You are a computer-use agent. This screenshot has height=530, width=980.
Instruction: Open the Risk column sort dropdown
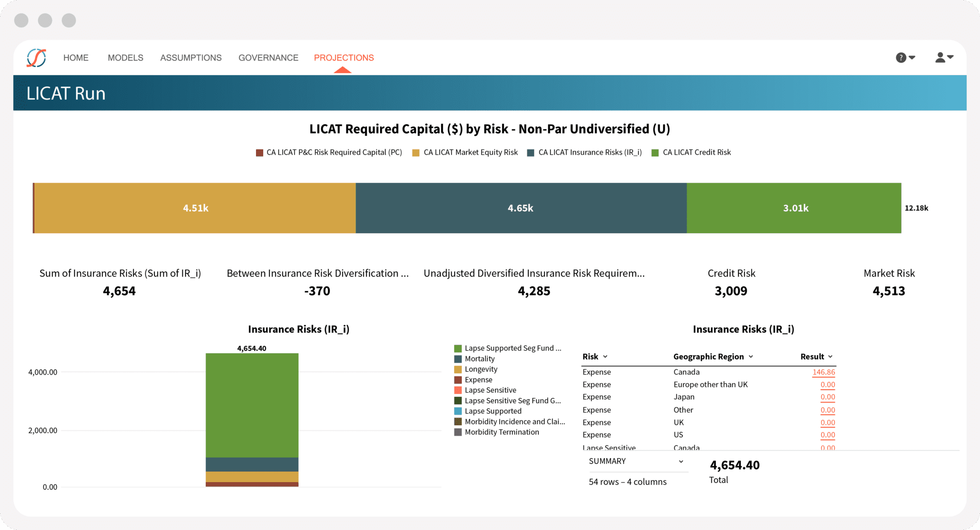(605, 357)
